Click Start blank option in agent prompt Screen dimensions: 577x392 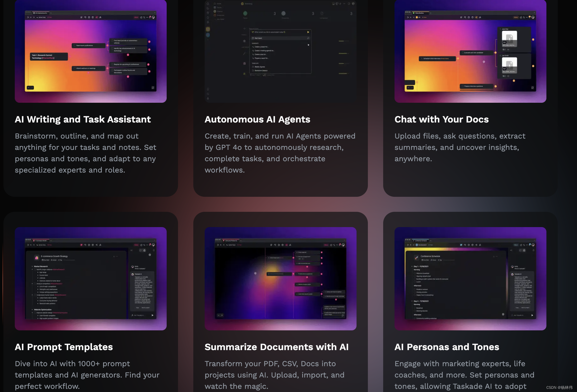click(x=258, y=38)
